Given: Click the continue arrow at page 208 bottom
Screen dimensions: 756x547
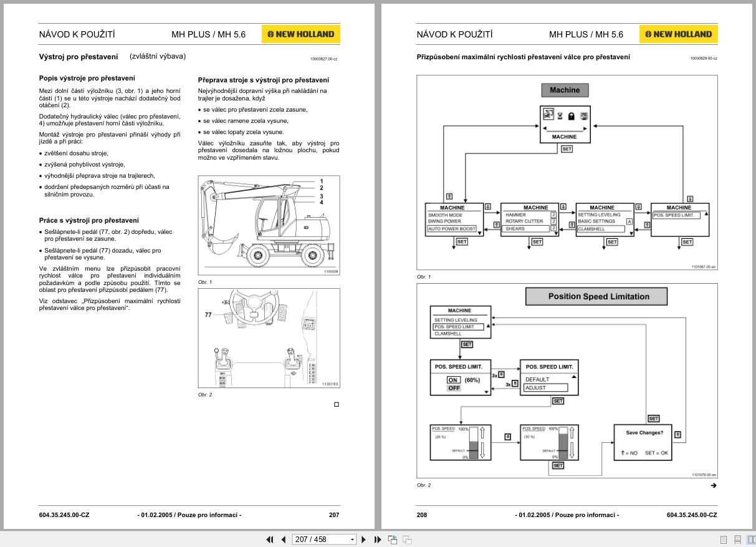Looking at the screenshot, I should click(x=714, y=485).
